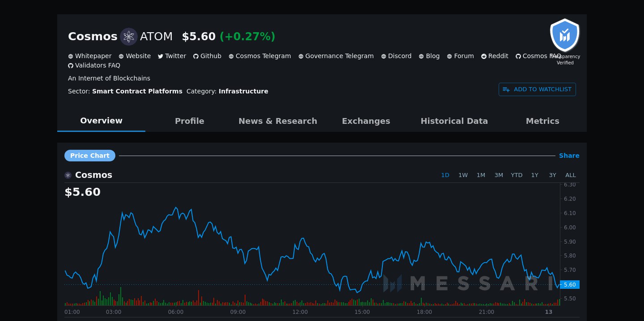
Task: Click the globe icon beside Governance Telegram
Action: tap(301, 56)
